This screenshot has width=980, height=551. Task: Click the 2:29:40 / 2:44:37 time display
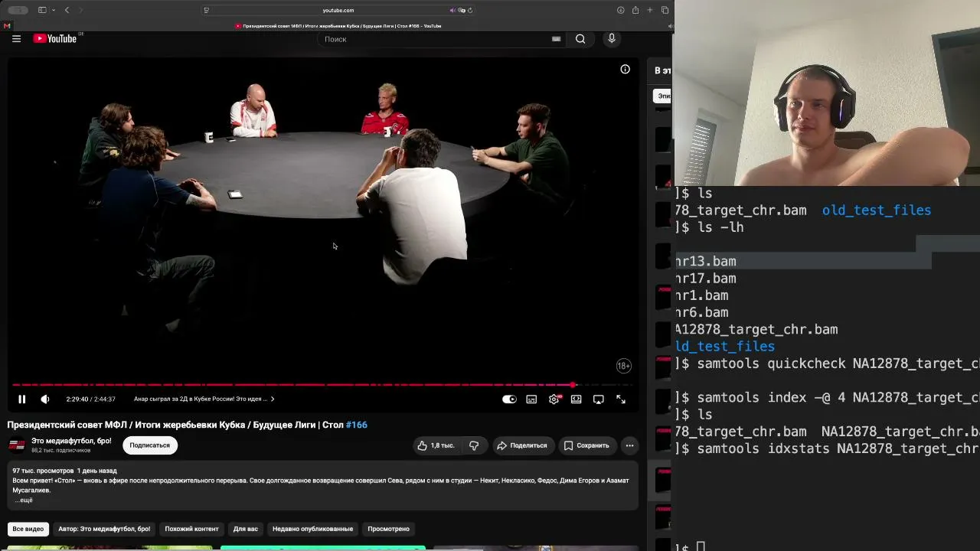pos(91,399)
